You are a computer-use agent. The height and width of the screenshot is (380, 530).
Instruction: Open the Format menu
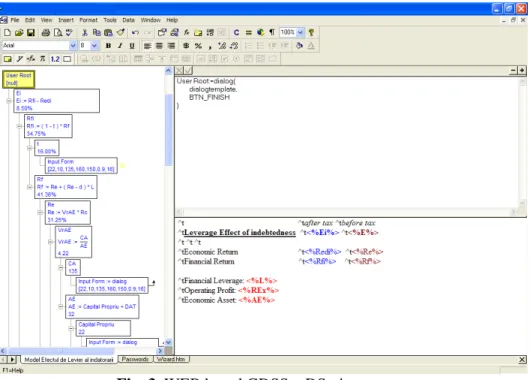(88, 20)
